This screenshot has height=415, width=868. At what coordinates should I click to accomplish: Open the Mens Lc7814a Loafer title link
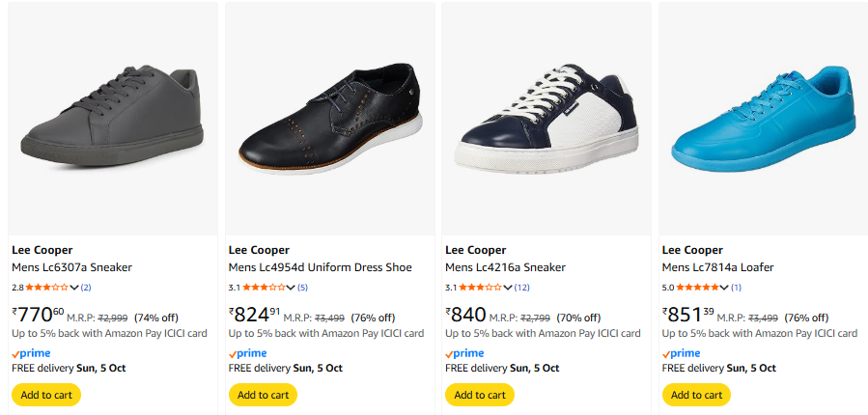717,267
